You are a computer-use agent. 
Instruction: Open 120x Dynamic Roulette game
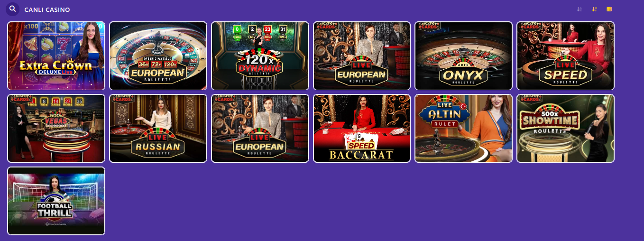(x=260, y=56)
